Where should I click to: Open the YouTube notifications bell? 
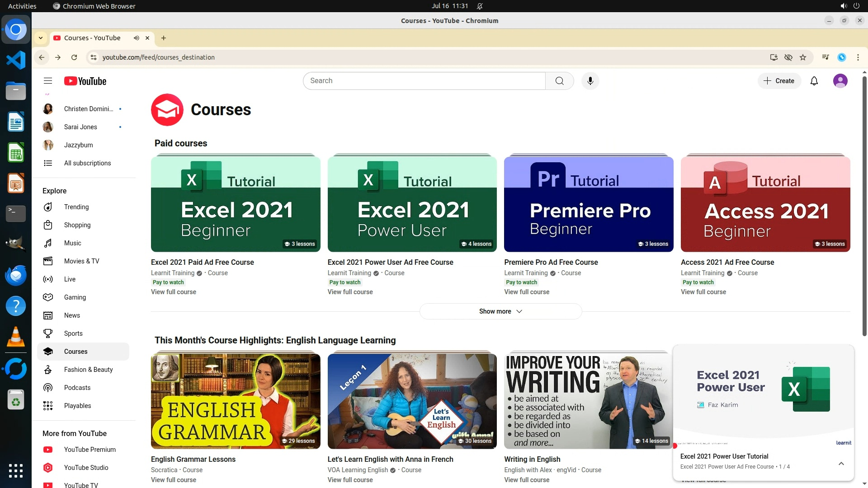coord(814,81)
